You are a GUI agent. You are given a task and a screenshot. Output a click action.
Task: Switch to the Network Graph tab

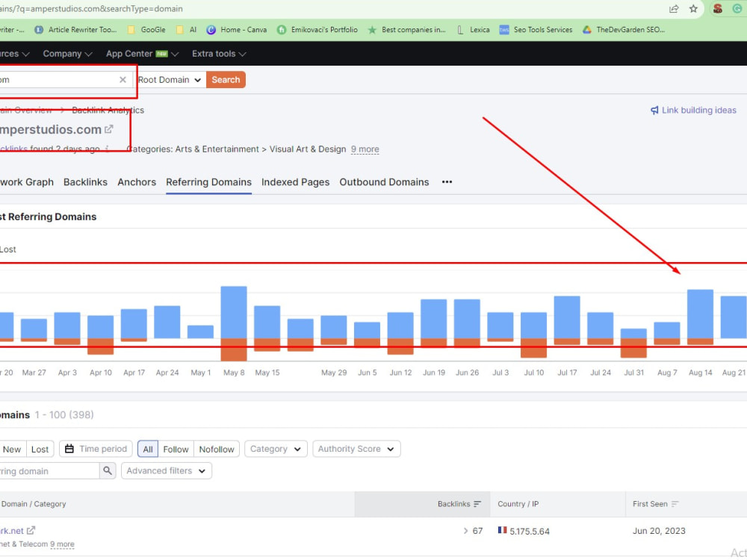27,182
